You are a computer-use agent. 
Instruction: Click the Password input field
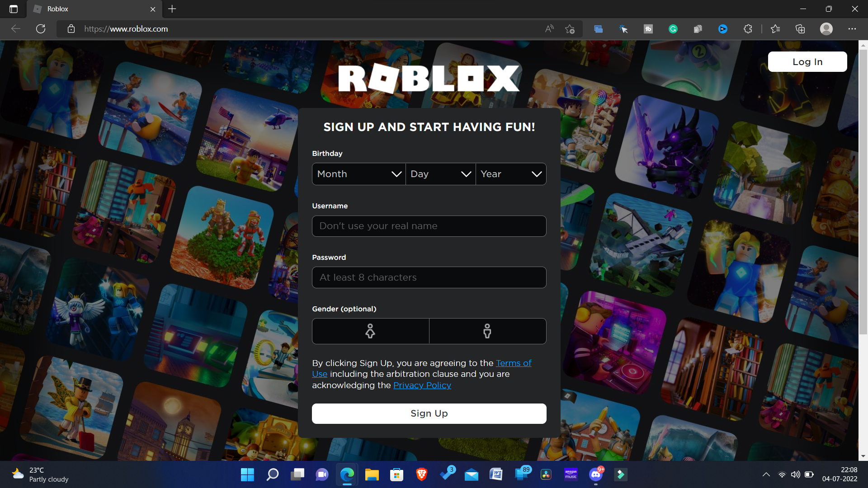click(x=429, y=277)
